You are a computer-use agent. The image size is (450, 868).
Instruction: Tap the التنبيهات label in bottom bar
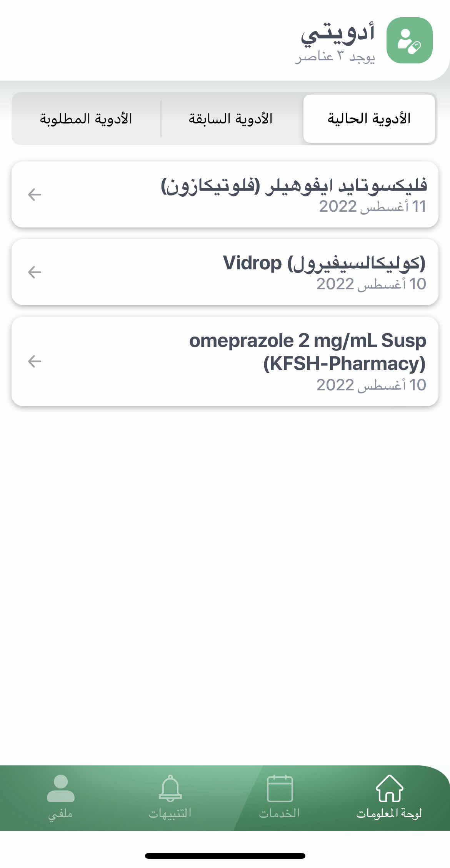tap(170, 813)
